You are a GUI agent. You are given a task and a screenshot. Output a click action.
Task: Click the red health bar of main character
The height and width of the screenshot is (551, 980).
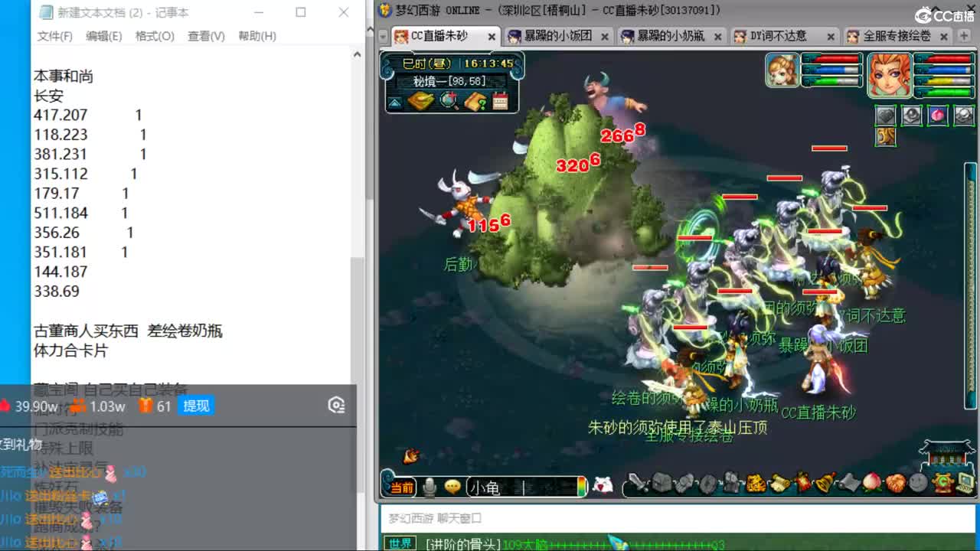coord(944,59)
